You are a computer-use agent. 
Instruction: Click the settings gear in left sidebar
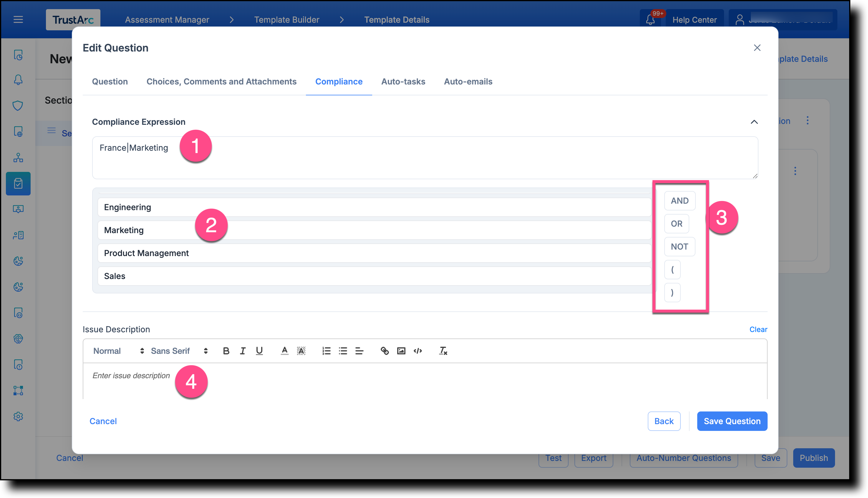[x=18, y=416]
